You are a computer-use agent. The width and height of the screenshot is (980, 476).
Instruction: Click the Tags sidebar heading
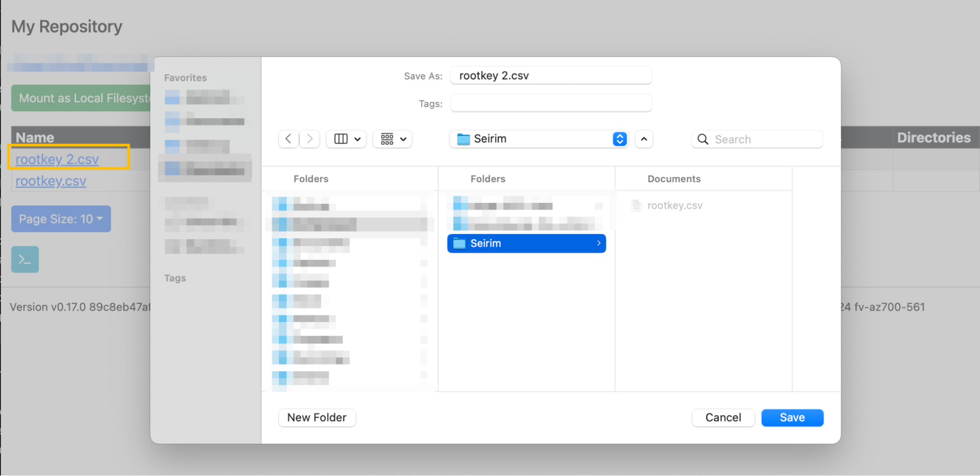[x=175, y=278]
